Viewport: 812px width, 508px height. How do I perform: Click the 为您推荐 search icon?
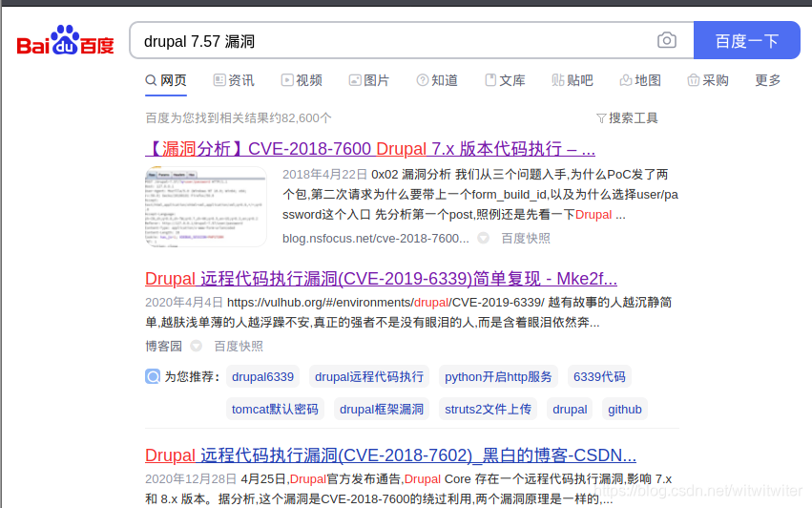point(153,376)
